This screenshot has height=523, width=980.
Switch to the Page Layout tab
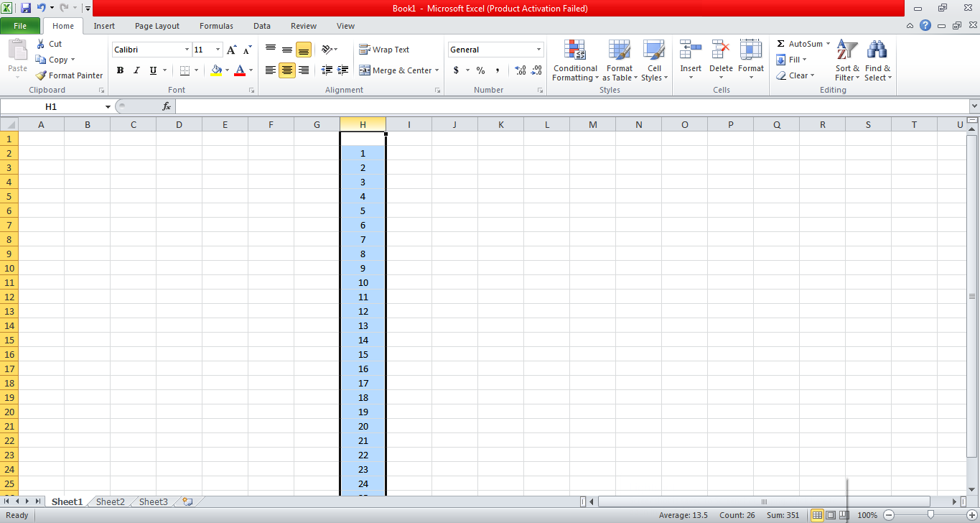point(157,26)
